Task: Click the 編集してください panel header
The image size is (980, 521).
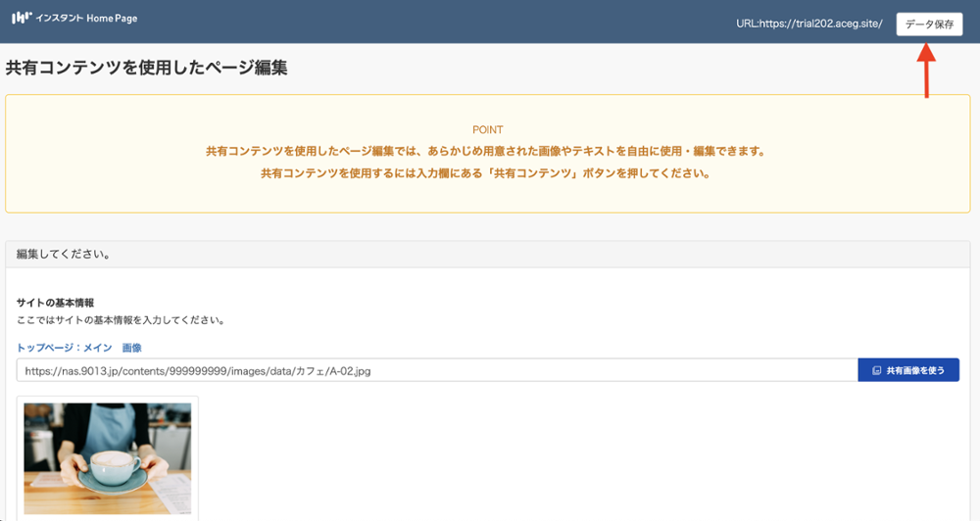Action: tap(63, 254)
